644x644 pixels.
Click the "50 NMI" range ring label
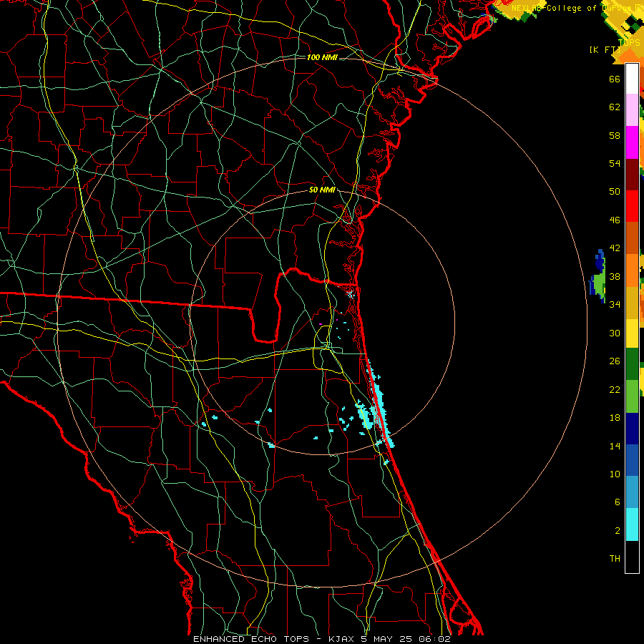tap(322, 190)
